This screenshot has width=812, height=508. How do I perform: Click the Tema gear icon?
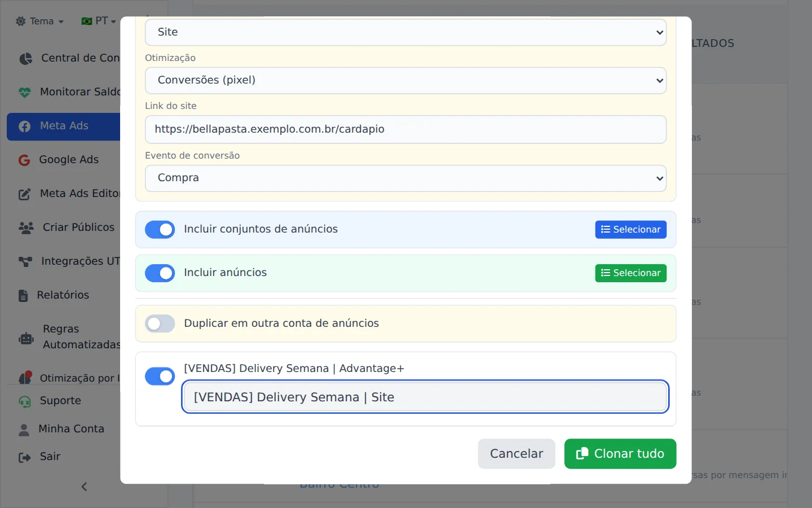[x=21, y=21]
